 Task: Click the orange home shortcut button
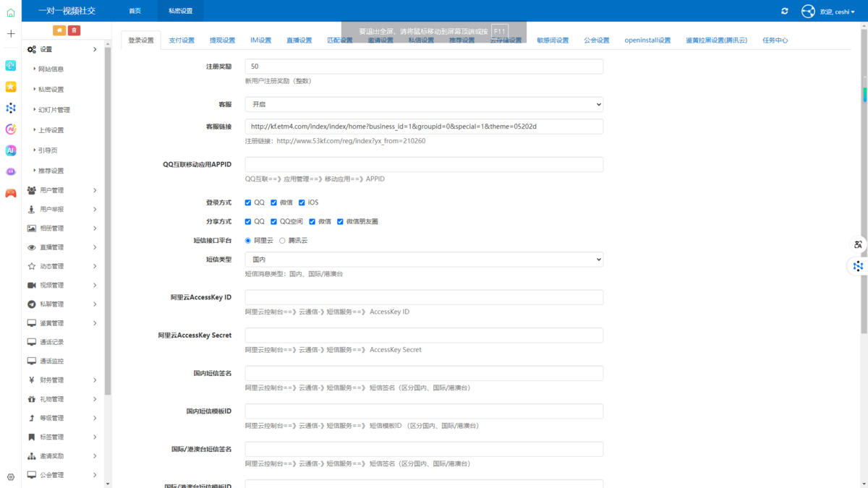click(59, 30)
